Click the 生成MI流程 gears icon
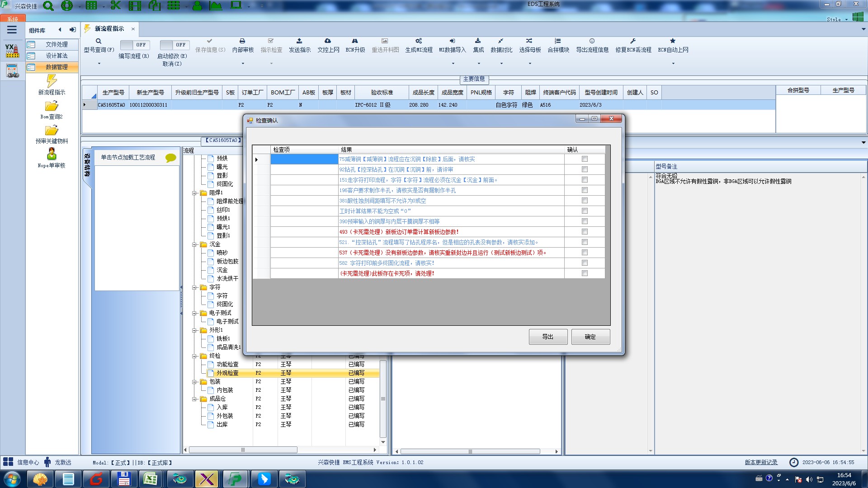The height and width of the screenshot is (488, 868). point(419,41)
